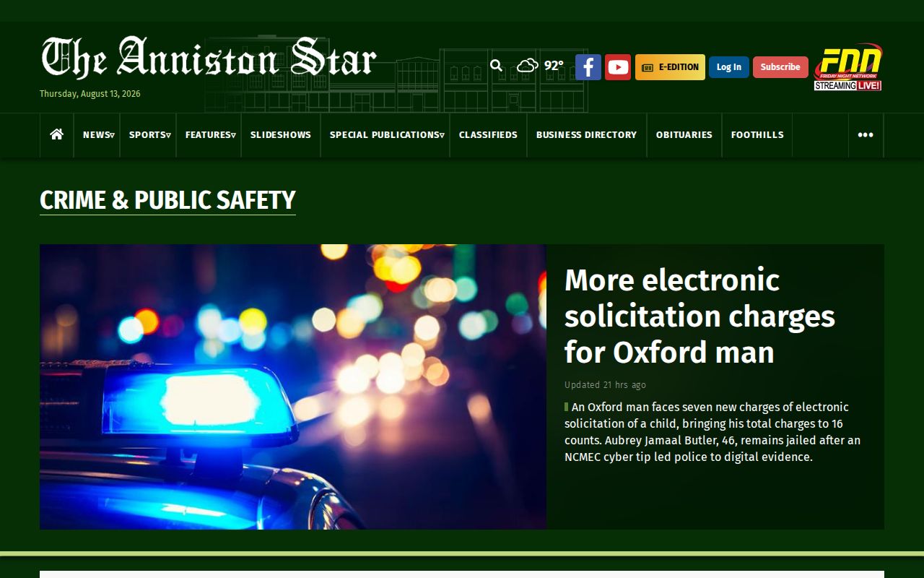Image resolution: width=924 pixels, height=578 pixels.
Task: Open the electronic solicitation charges headline
Action: [x=699, y=316]
